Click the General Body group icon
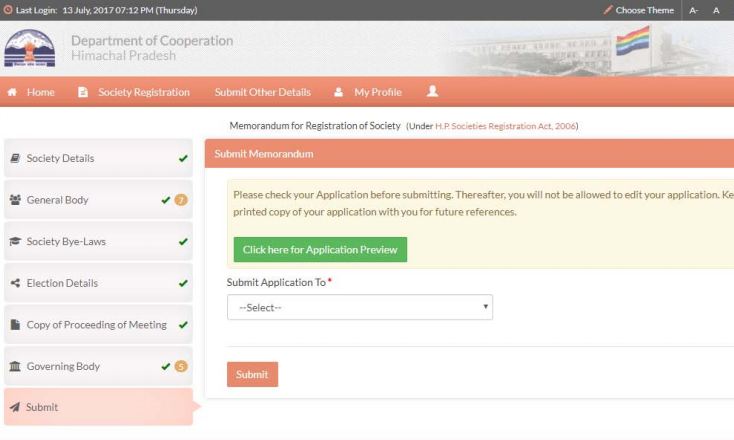The image size is (734, 440). pyautogui.click(x=15, y=200)
